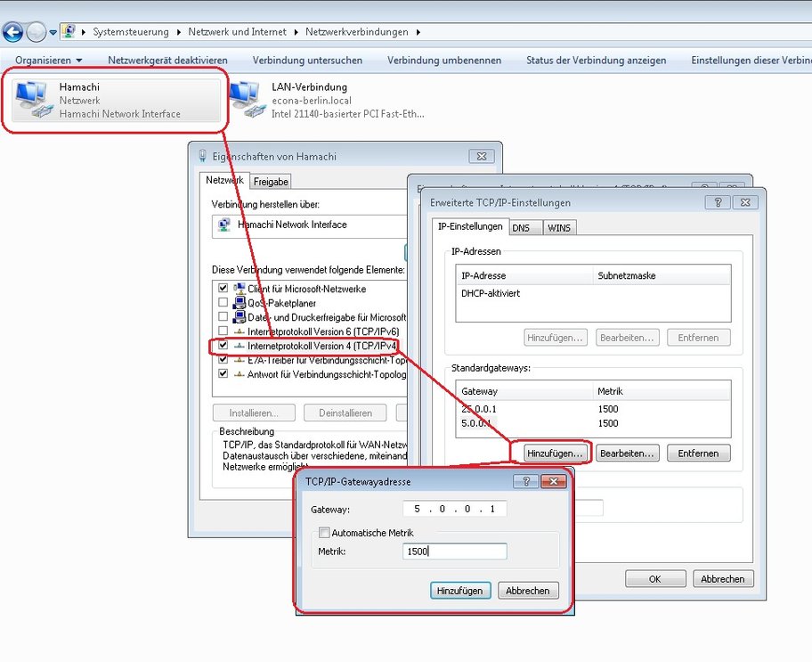
Task: Click Hinzufügen in the Gatewayadresse dialog
Action: pos(459,591)
